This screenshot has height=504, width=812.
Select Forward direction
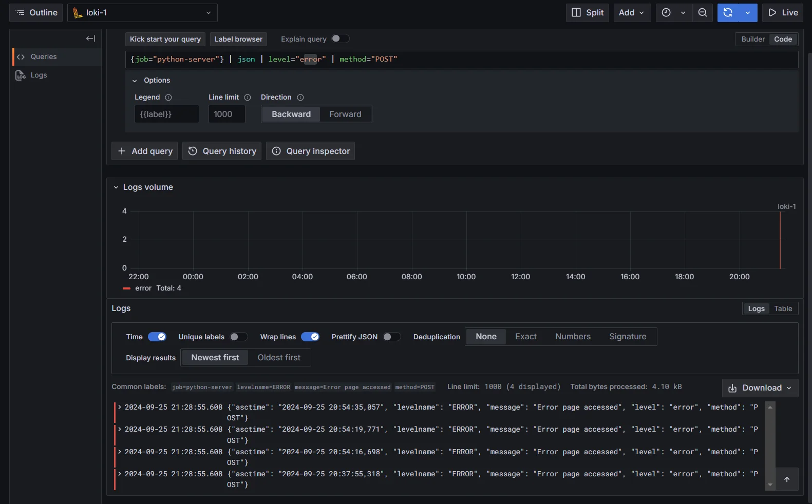tap(345, 114)
